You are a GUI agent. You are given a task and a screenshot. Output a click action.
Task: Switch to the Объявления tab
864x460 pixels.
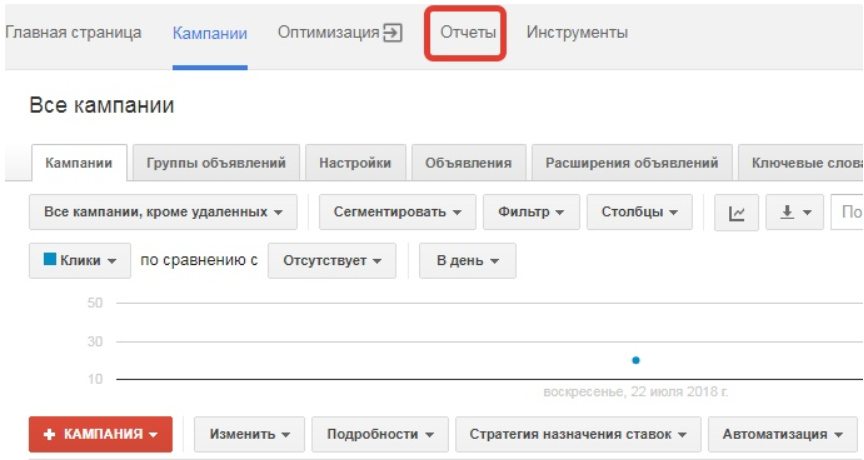pos(468,163)
